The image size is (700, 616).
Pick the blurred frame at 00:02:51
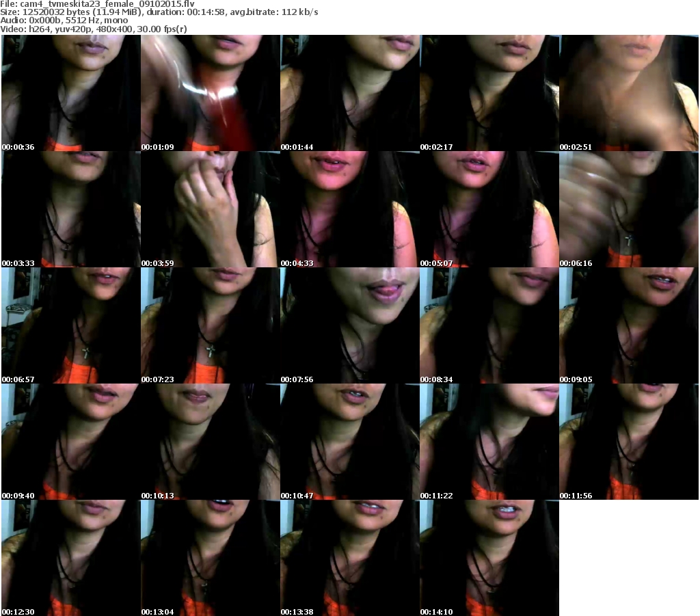coord(629,93)
